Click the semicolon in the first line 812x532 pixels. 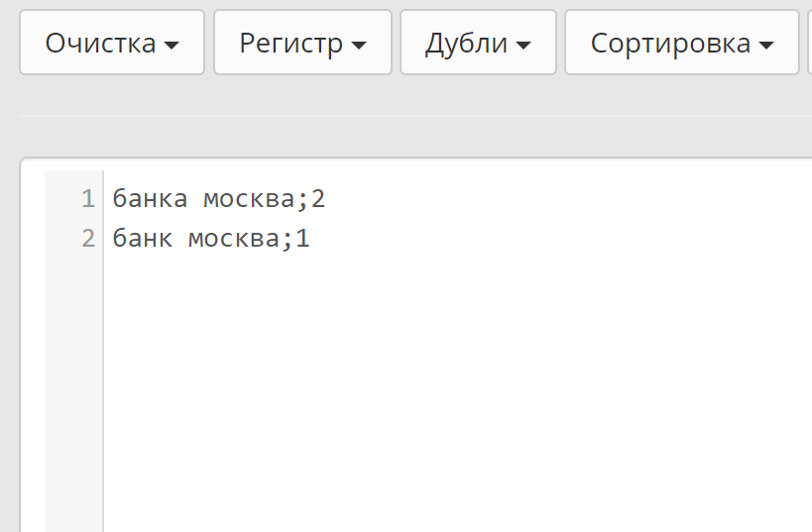[x=302, y=199]
